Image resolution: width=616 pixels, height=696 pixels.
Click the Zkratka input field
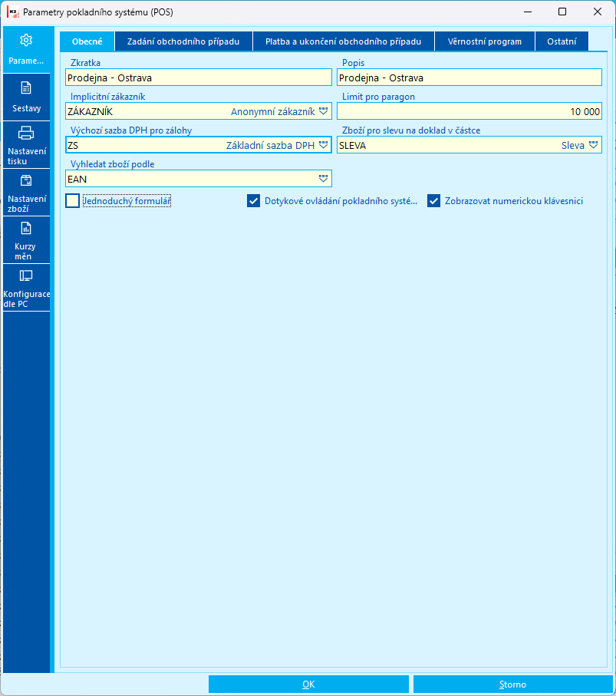point(199,78)
